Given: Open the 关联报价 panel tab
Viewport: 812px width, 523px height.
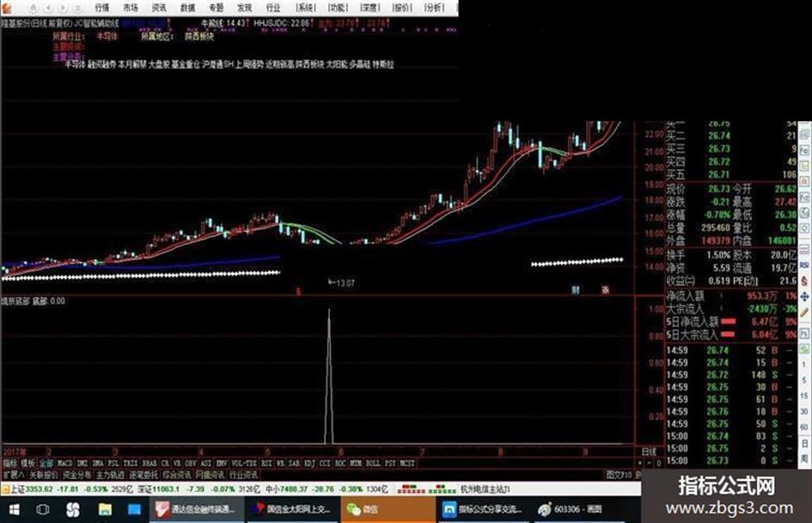Looking at the screenshot, I should click(44, 474).
